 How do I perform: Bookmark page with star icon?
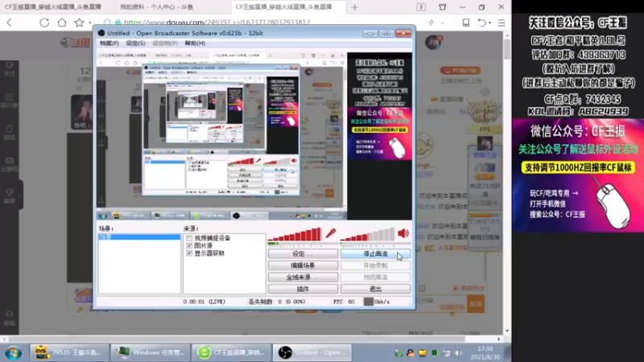pos(79,23)
